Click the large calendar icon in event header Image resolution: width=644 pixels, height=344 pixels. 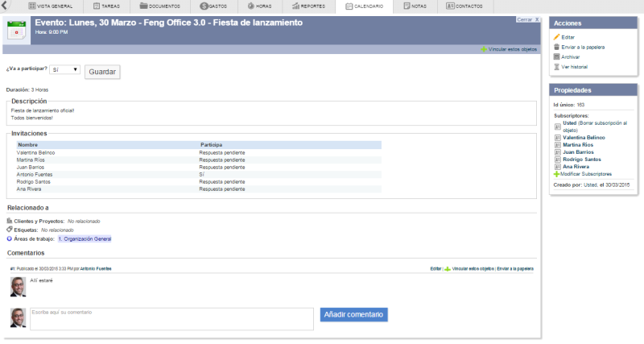[16, 29]
